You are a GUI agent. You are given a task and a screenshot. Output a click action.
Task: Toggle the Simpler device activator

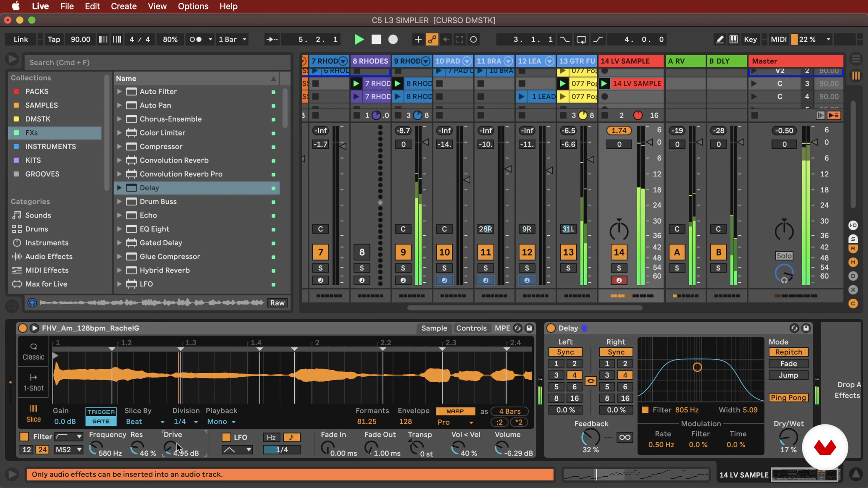point(23,328)
